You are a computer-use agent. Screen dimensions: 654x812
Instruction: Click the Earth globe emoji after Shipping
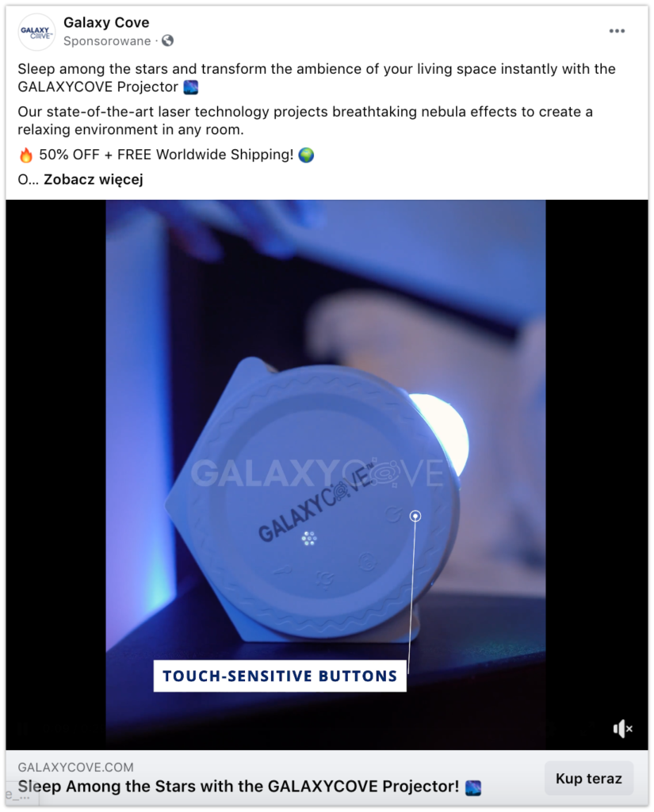tap(306, 155)
